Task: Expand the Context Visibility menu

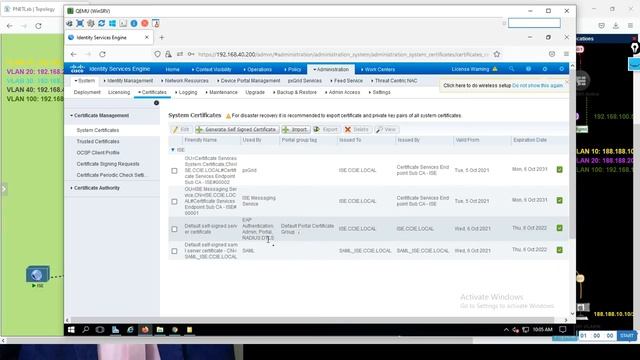Action: pyautogui.click(x=211, y=69)
